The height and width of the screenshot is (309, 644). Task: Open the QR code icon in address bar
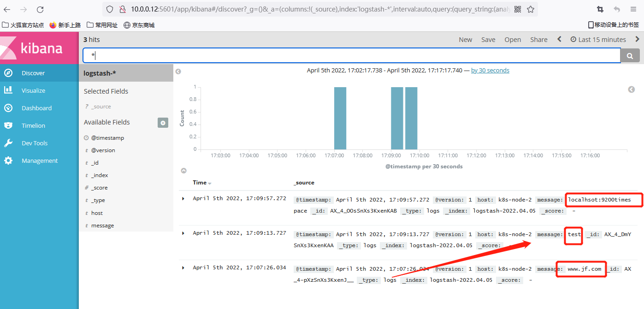coord(518,9)
